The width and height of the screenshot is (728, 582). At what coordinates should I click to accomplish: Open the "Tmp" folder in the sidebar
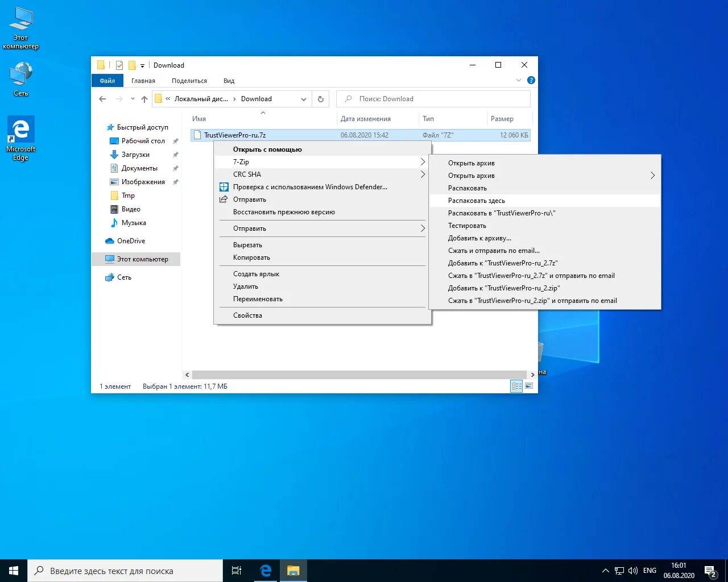[128, 196]
